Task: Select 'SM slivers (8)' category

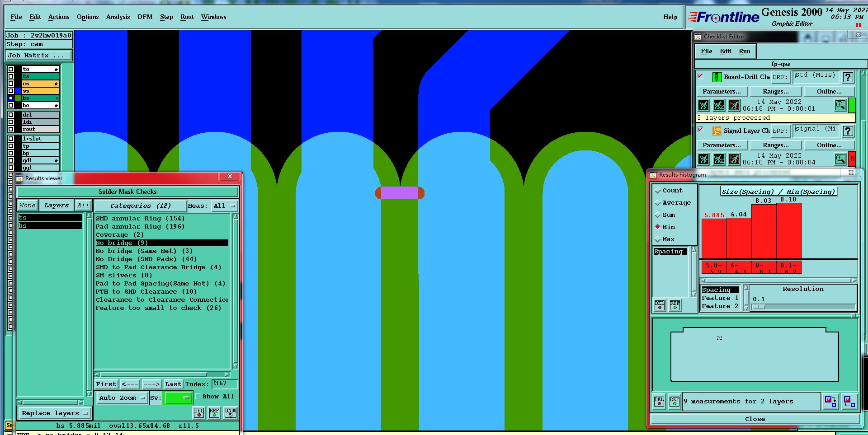Action: coord(124,275)
